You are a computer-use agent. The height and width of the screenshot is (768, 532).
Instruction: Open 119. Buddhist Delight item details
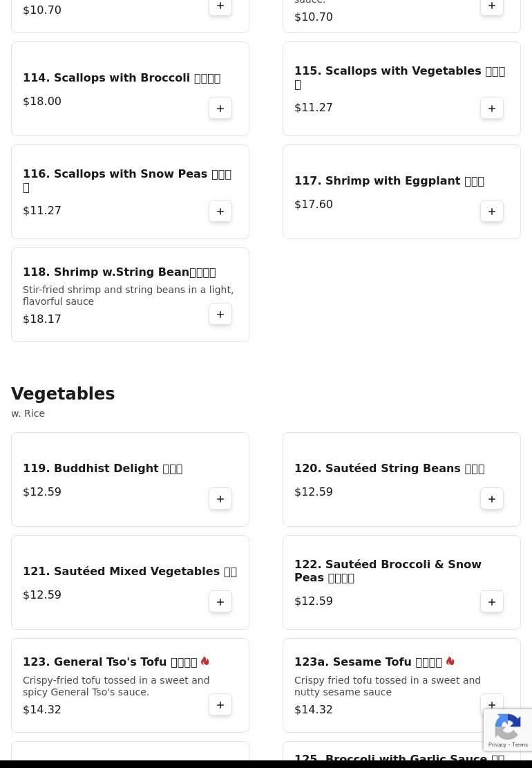[102, 469]
